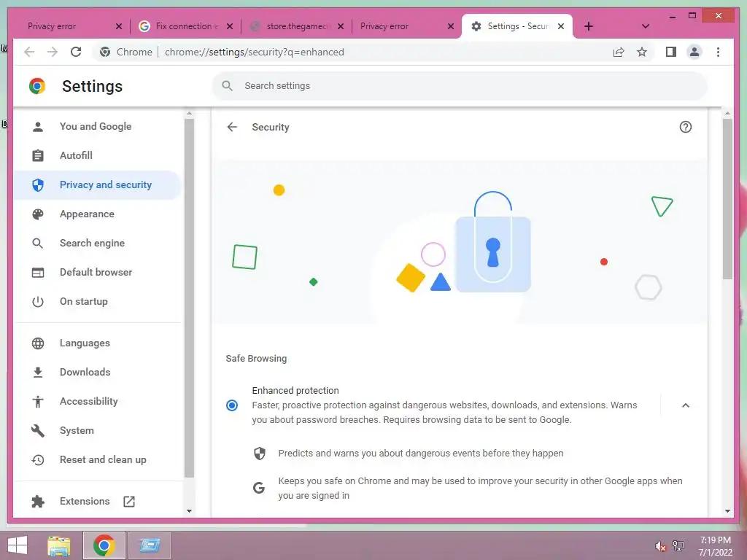Click the browser forward arrow button
The width and height of the screenshot is (747, 560).
coord(52,52)
